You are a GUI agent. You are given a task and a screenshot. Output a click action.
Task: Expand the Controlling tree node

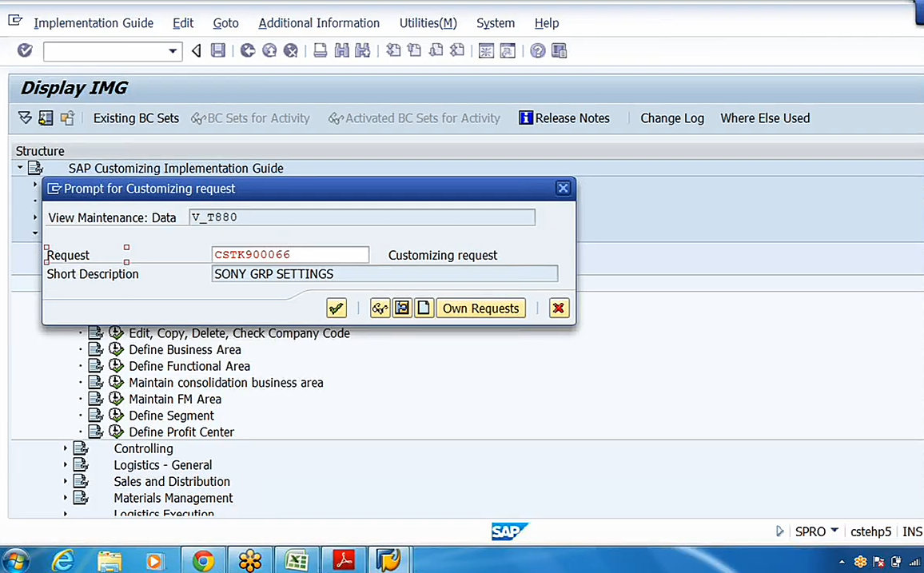(x=66, y=448)
